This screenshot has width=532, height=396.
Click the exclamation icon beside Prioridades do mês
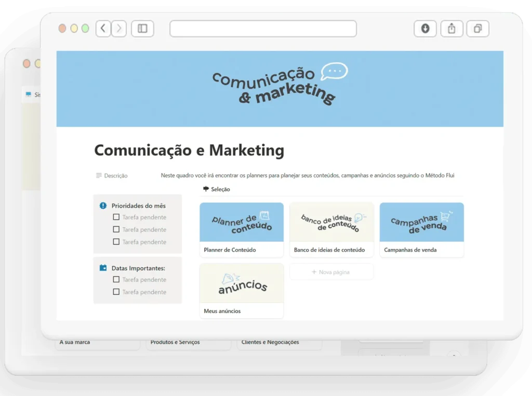[x=103, y=206]
